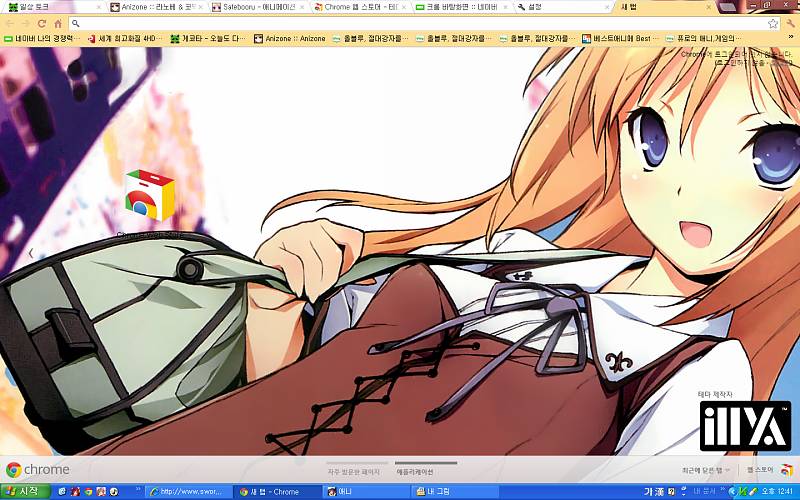The image size is (800, 500).
Task: Bookmark this page with the star icon
Action: [x=772, y=22]
